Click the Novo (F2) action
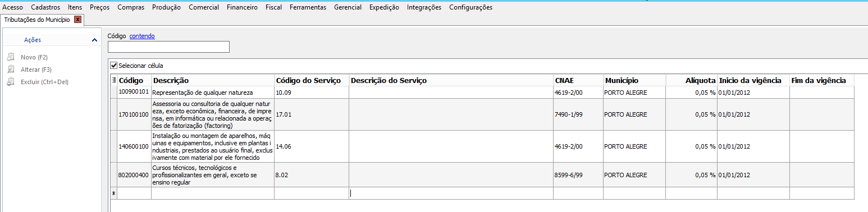This screenshot has height=212, width=868. point(35,57)
